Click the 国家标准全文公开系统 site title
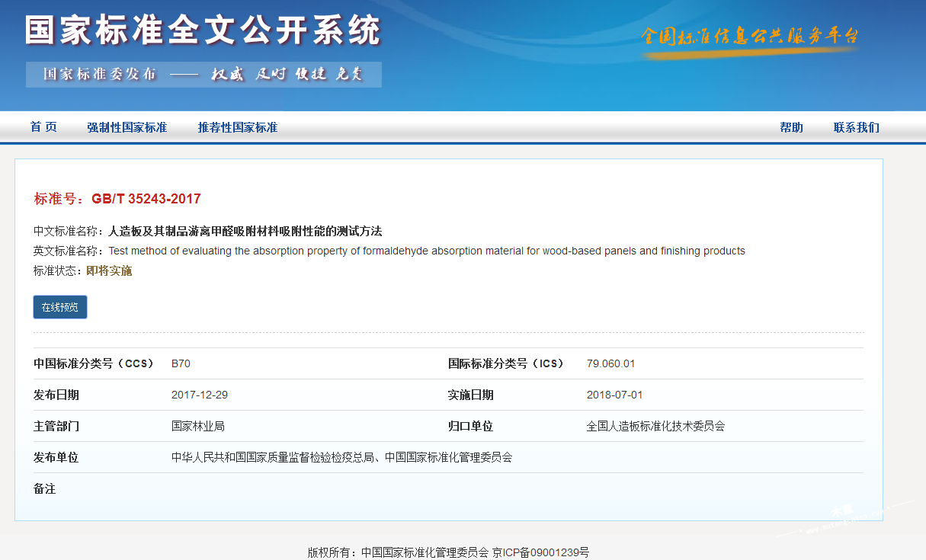This screenshot has width=926, height=560. tap(203, 31)
